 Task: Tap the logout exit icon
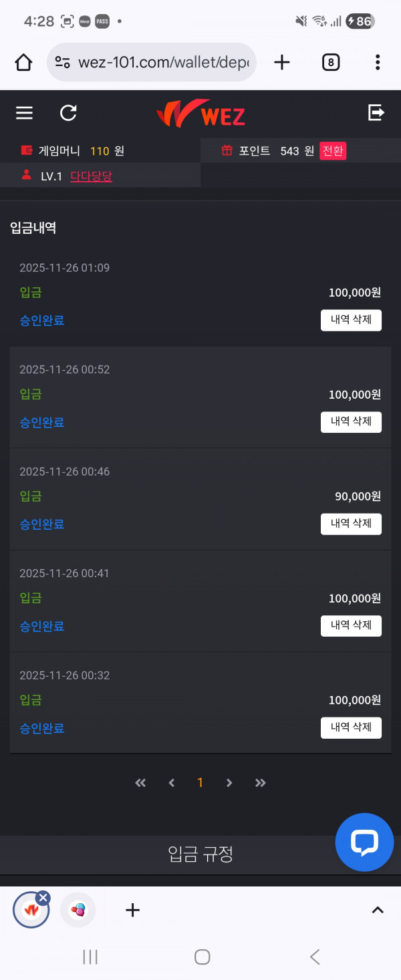(x=376, y=112)
